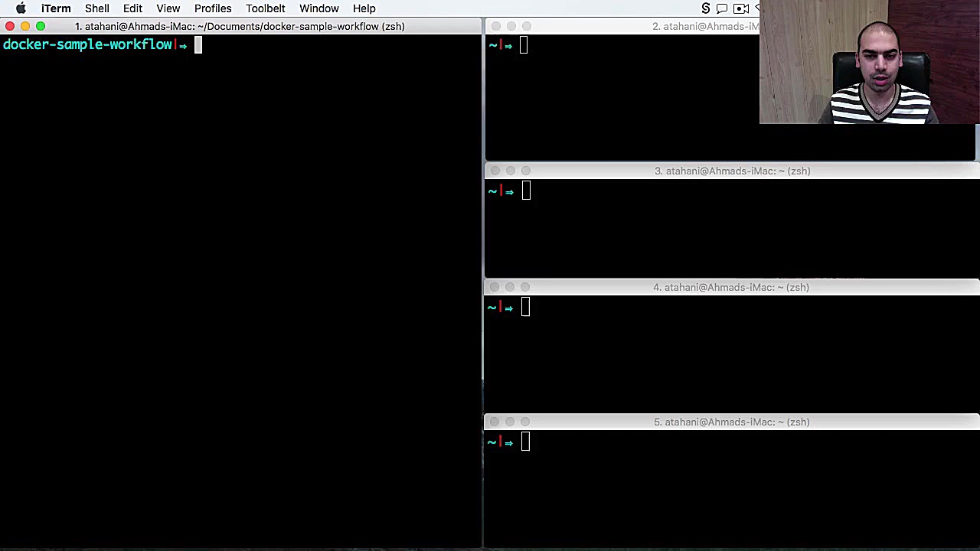Minimize terminal window 4
This screenshot has height=551, width=980.
click(510, 287)
